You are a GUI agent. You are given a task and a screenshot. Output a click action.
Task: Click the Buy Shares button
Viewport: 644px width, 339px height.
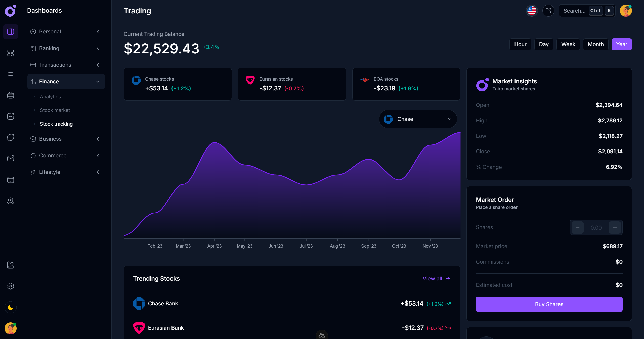549,304
